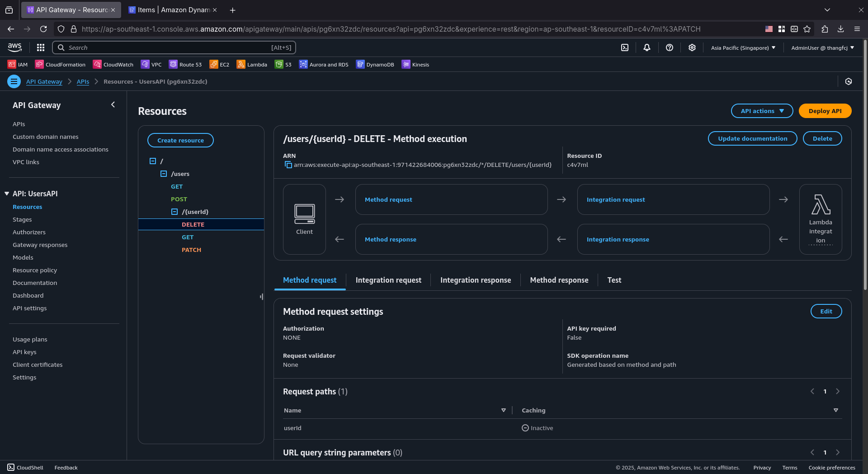Copy the ARN with copy icon
The width and height of the screenshot is (868, 474).
[x=288, y=165]
